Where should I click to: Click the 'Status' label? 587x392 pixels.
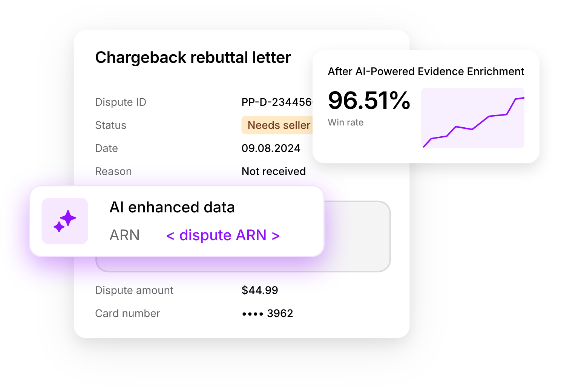(x=111, y=125)
